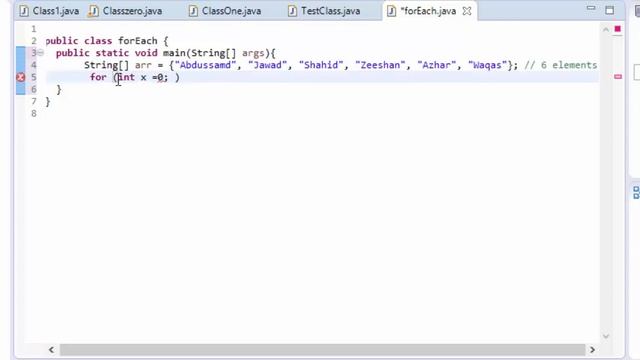This screenshot has width=640, height=360.
Task: Click the '// 6 elements' comment
Action: click(x=561, y=65)
